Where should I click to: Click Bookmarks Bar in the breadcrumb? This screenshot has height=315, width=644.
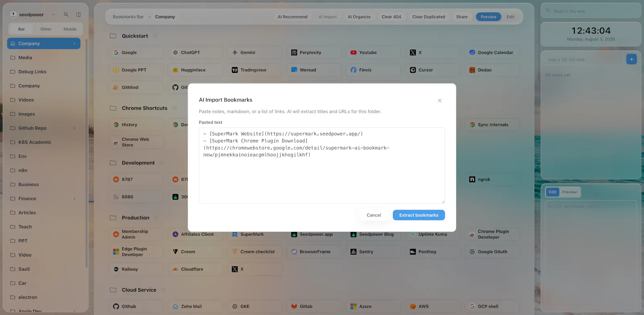tap(128, 17)
